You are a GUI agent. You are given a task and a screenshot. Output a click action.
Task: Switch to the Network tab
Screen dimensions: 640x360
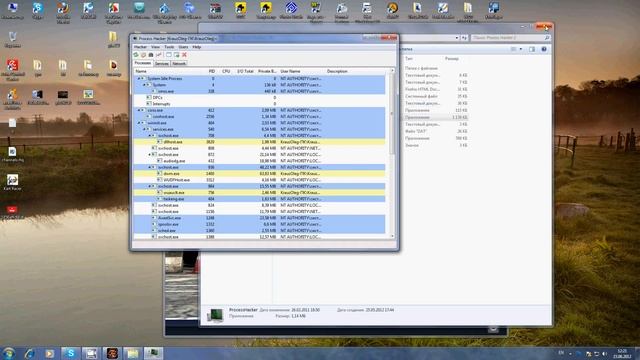179,64
